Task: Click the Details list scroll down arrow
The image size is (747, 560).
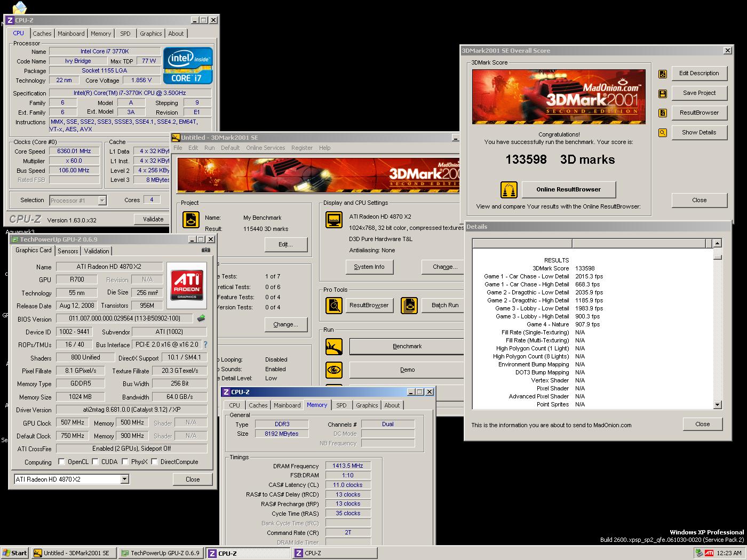Action: click(718, 405)
